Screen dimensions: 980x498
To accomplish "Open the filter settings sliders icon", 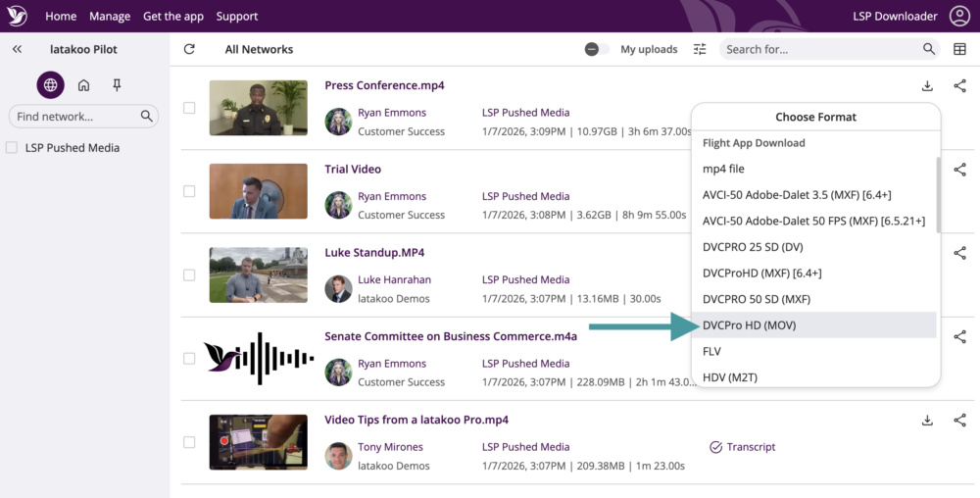I will coord(700,49).
